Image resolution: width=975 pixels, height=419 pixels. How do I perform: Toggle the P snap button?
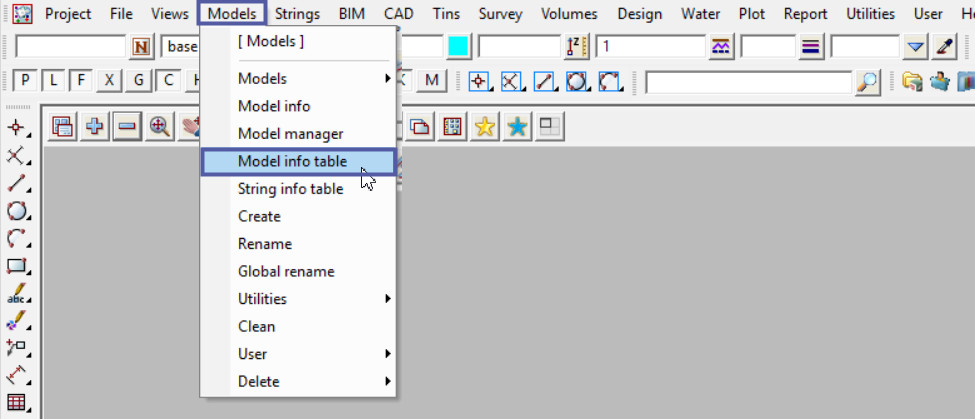point(25,81)
